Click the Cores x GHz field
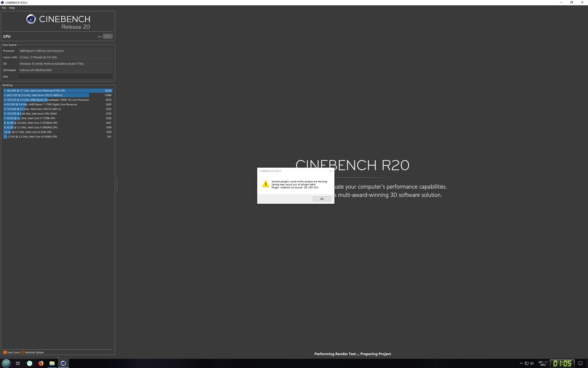The width and height of the screenshot is (588, 368). coord(65,57)
